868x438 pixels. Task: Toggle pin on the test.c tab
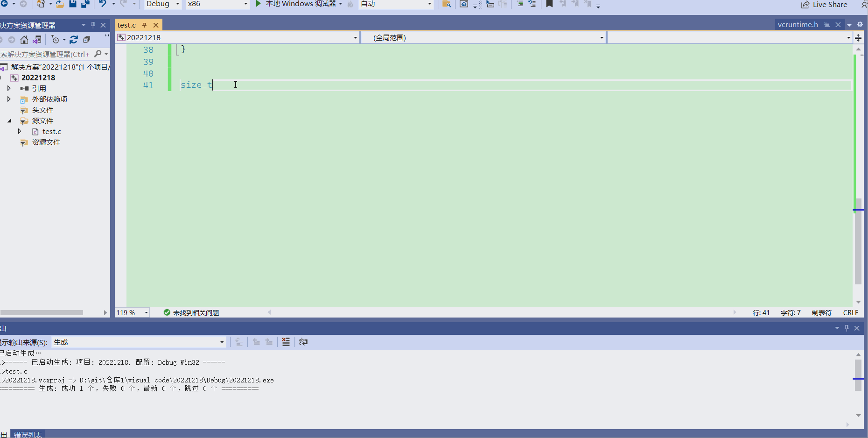(145, 25)
